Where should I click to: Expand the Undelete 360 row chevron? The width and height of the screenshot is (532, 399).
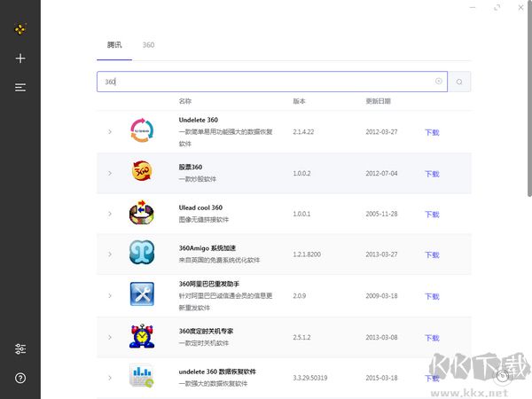click(110, 132)
